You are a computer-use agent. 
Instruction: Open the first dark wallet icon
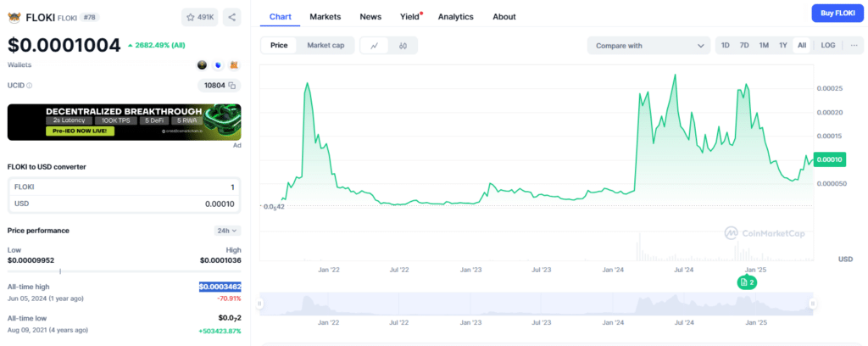[x=203, y=65]
